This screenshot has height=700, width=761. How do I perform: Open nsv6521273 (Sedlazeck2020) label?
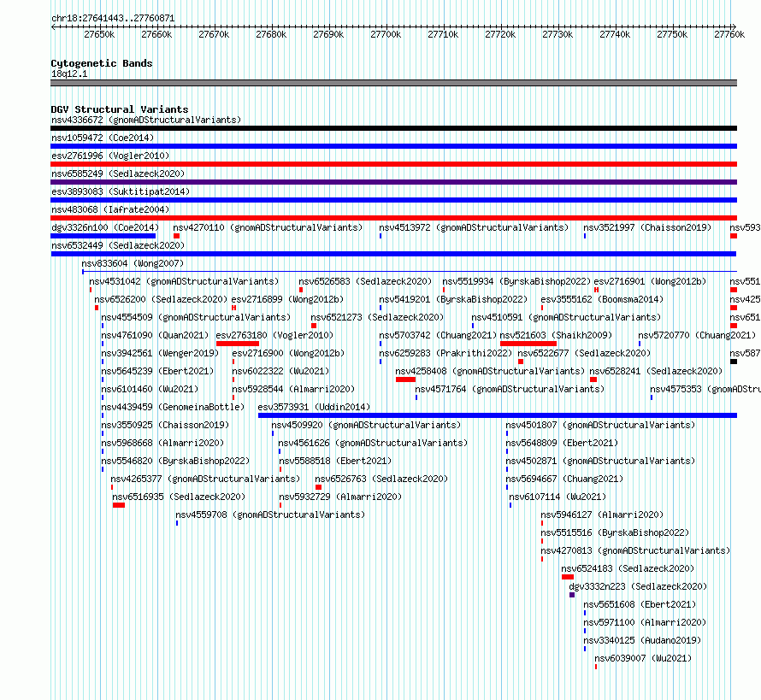[x=377, y=317]
